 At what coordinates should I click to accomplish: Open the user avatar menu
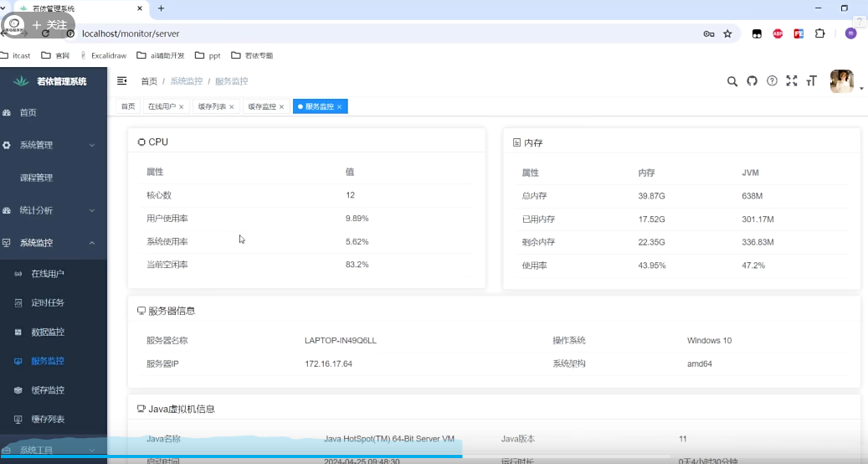click(841, 81)
